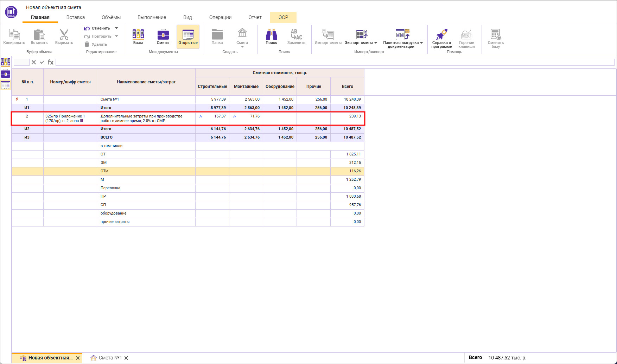This screenshot has height=364, width=617.
Task: Open Справка о программе rocket icon
Action: tap(441, 38)
